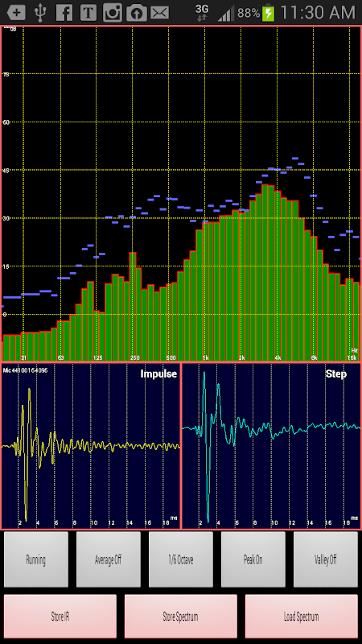Click the Load Spectrum button

pos(301,616)
